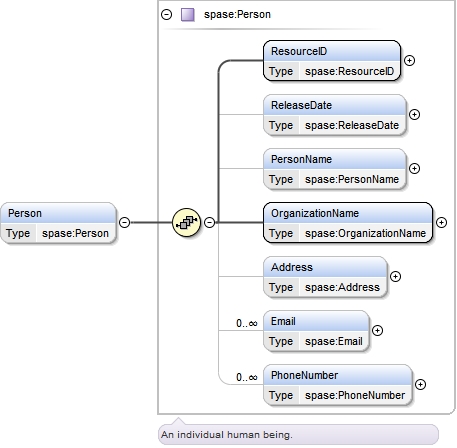Click the yellow sequence compositor icon
The image size is (457, 448).
pyautogui.click(x=186, y=222)
